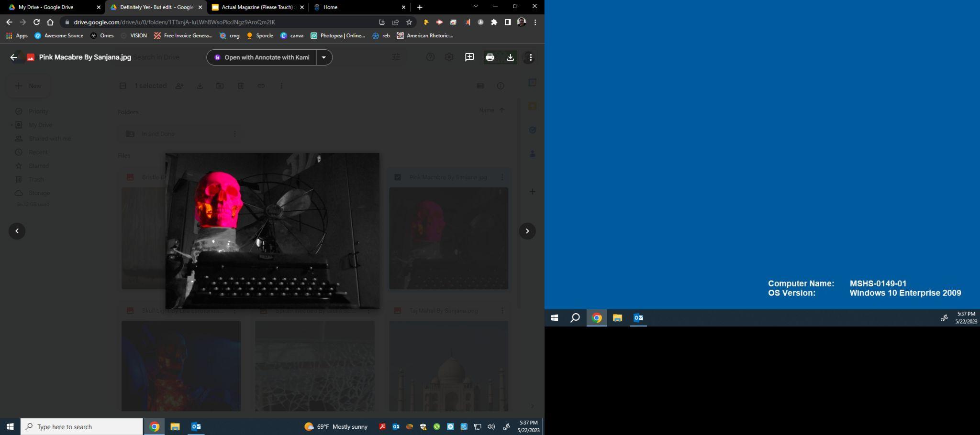This screenshot has width=980, height=435.
Task: Go back in browser history
Action: (9, 22)
